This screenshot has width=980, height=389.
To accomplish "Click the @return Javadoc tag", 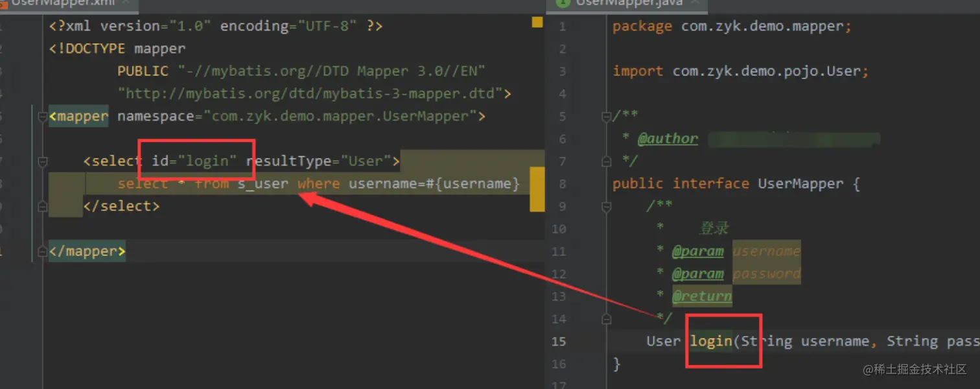I will tap(702, 297).
